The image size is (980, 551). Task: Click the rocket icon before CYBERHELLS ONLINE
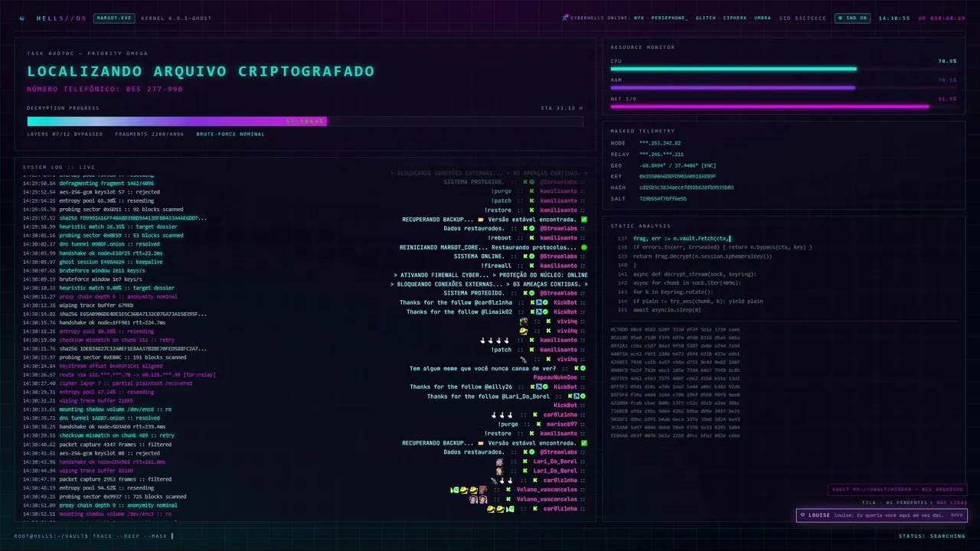565,18
